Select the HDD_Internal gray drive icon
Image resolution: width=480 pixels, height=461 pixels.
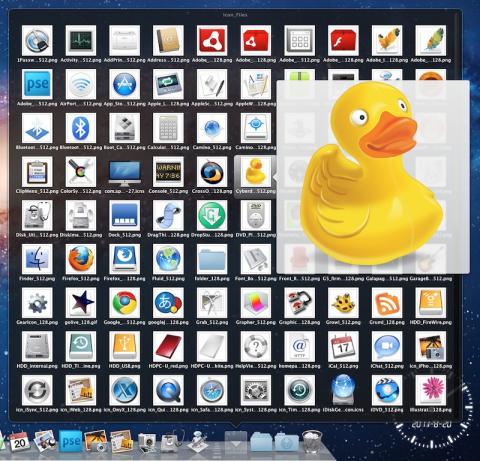pos(37,347)
